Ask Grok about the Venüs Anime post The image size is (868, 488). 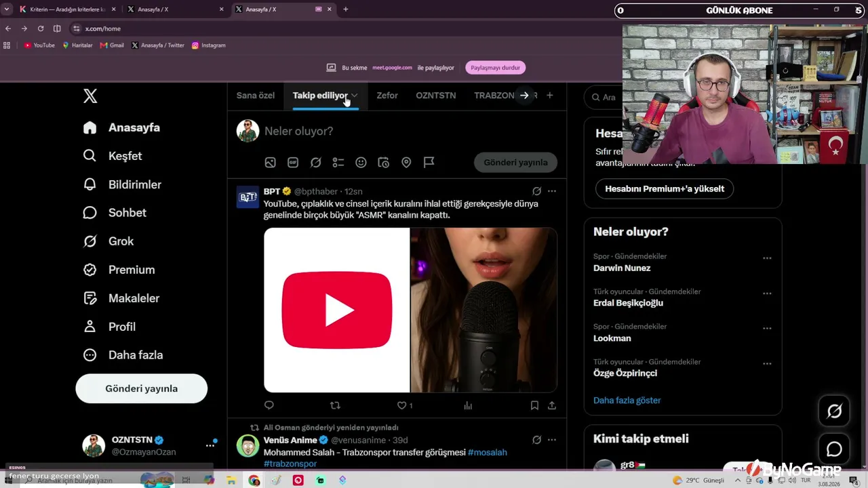[536, 440]
